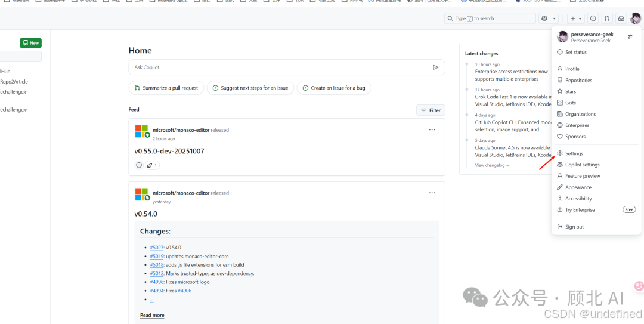This screenshot has width=644, height=324.
Task: Click Read more under v0.54.0 changes
Action: 152,316
